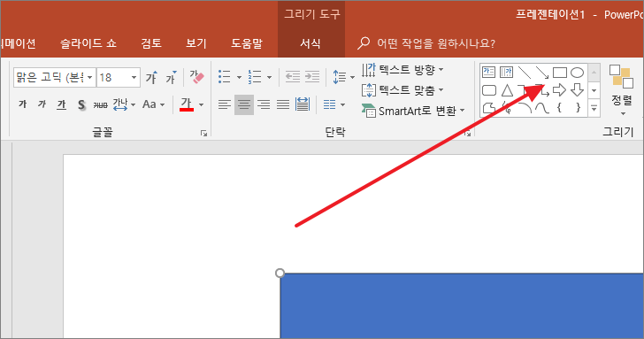
Task: Open Aa change case dropdown
Action: point(154,104)
